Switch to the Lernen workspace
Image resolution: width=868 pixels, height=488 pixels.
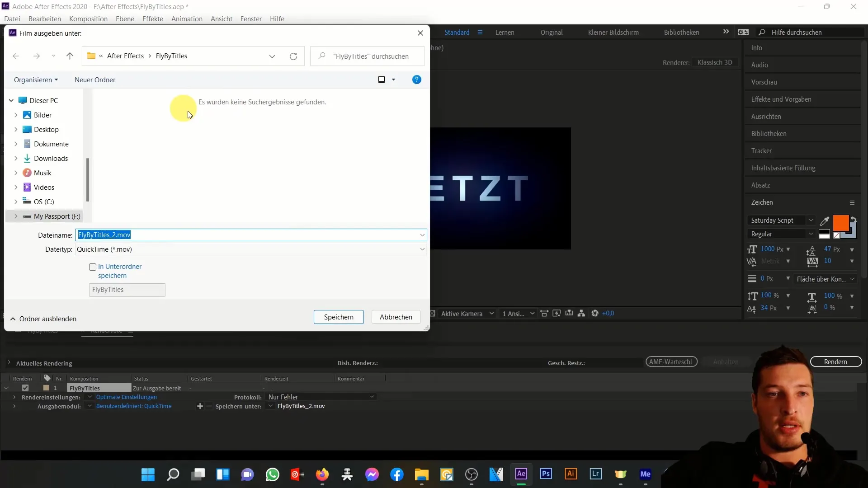click(505, 33)
